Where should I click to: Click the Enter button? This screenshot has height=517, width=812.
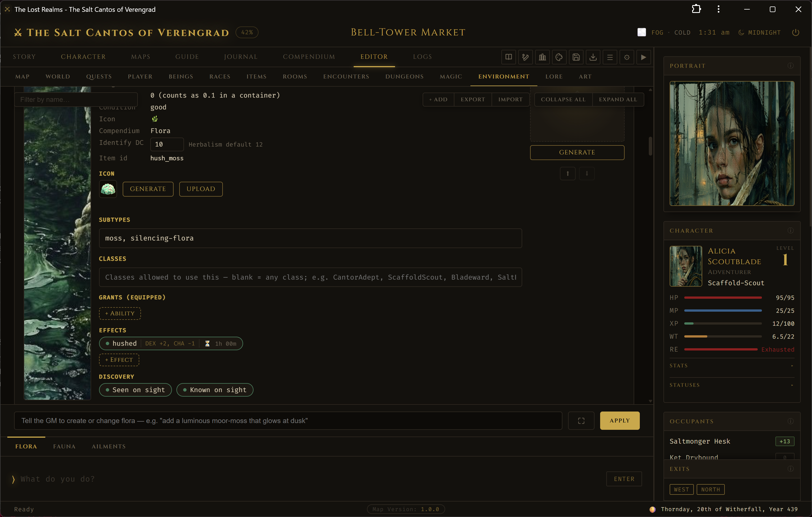624,479
